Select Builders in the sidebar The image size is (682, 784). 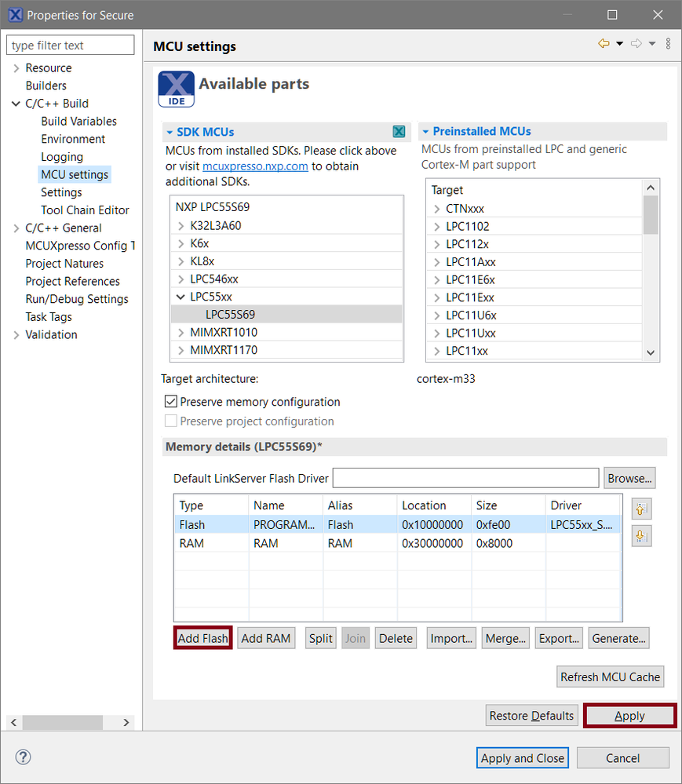point(46,86)
